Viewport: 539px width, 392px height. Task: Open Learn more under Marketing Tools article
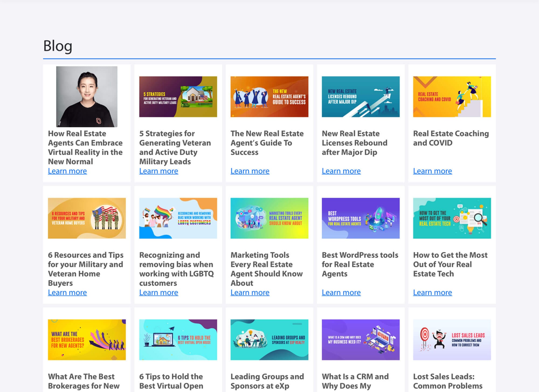pos(250,292)
